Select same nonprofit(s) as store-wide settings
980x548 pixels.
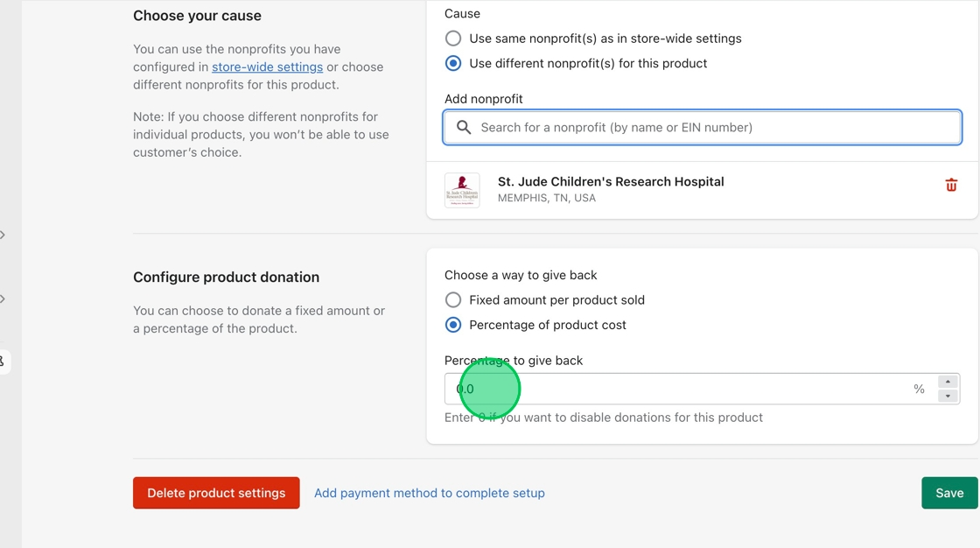click(453, 39)
